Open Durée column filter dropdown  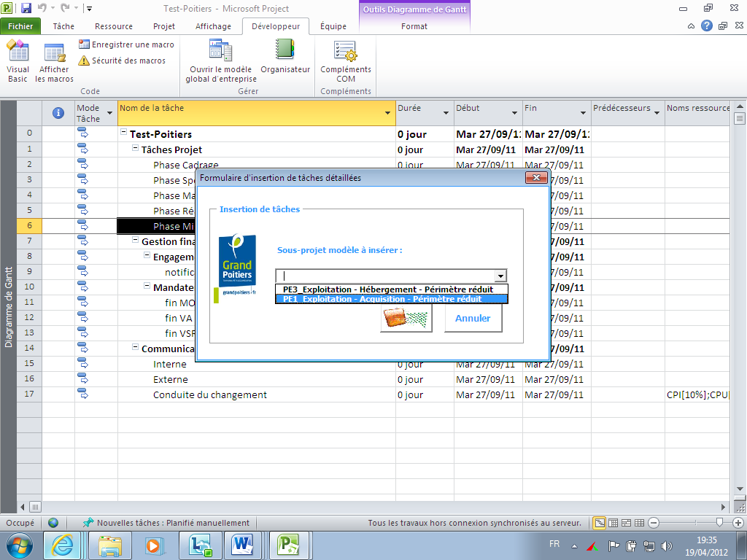coord(446,113)
